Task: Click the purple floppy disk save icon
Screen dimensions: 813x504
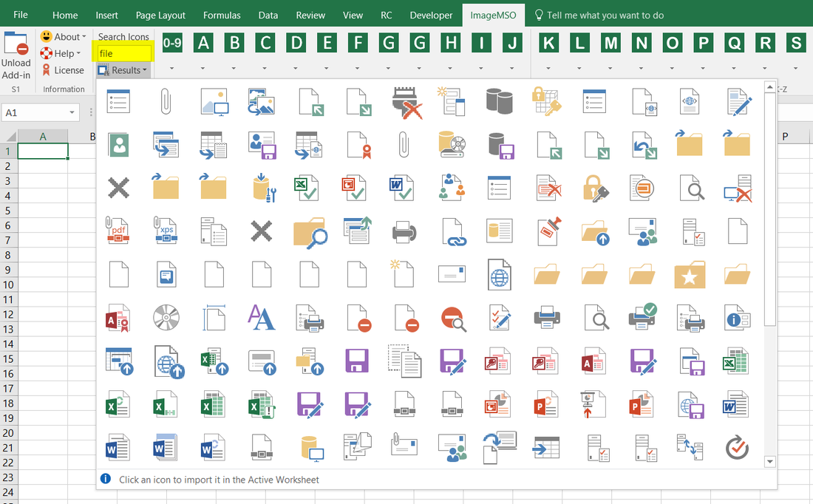Action: click(357, 361)
